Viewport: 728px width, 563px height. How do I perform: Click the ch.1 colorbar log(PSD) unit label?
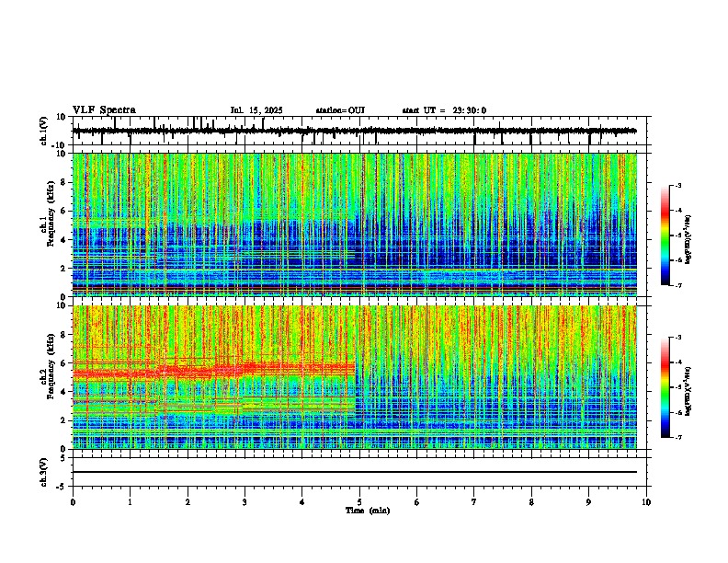coord(688,239)
